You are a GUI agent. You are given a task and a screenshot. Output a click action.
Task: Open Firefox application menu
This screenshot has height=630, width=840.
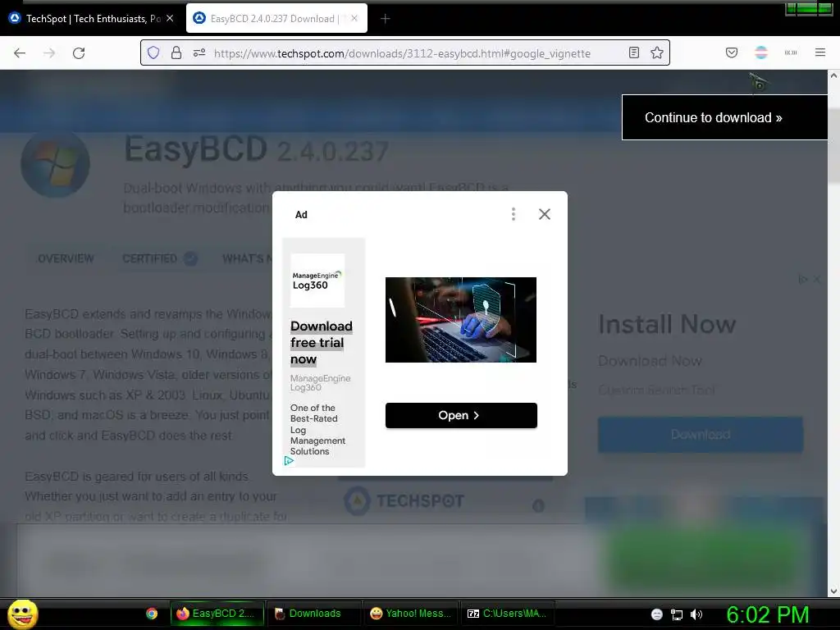click(x=820, y=52)
